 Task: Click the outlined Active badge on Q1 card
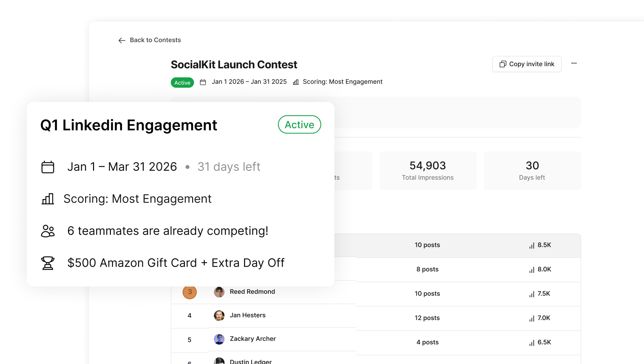pyautogui.click(x=299, y=125)
